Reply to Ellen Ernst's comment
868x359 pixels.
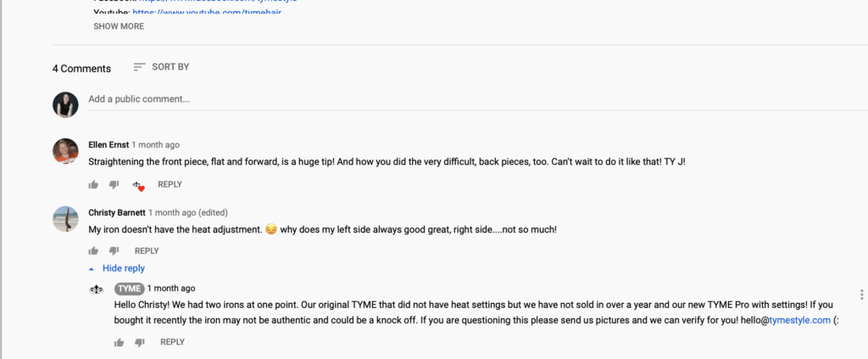pyautogui.click(x=170, y=184)
